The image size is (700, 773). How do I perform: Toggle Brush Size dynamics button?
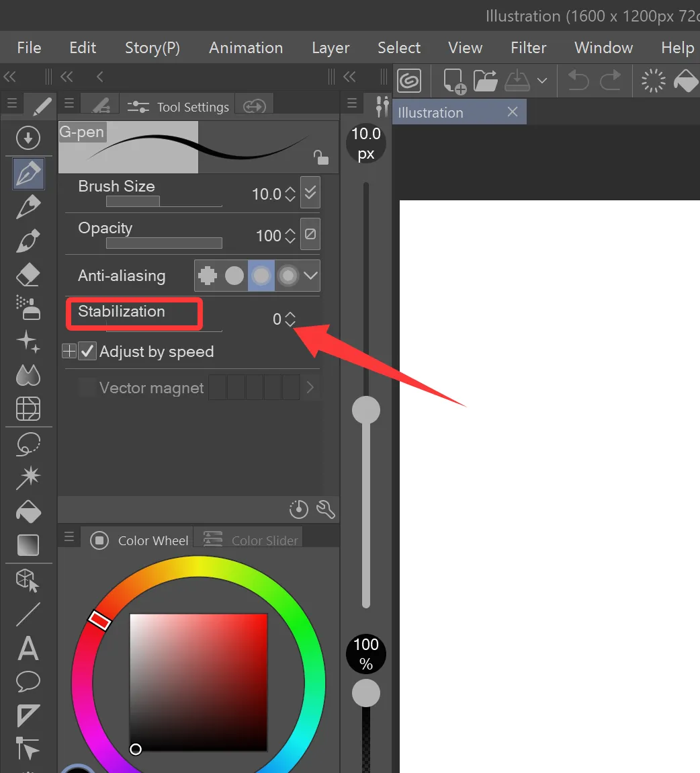(x=310, y=192)
